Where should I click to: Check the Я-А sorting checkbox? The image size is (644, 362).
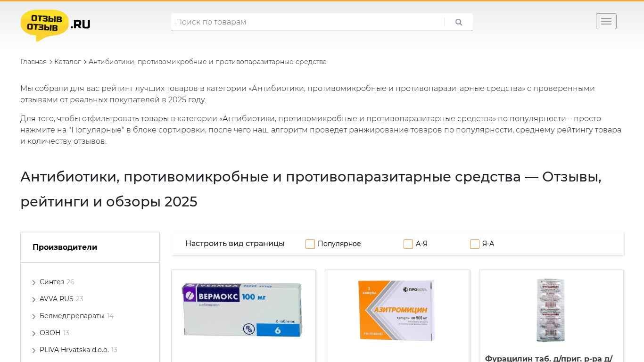point(475,244)
